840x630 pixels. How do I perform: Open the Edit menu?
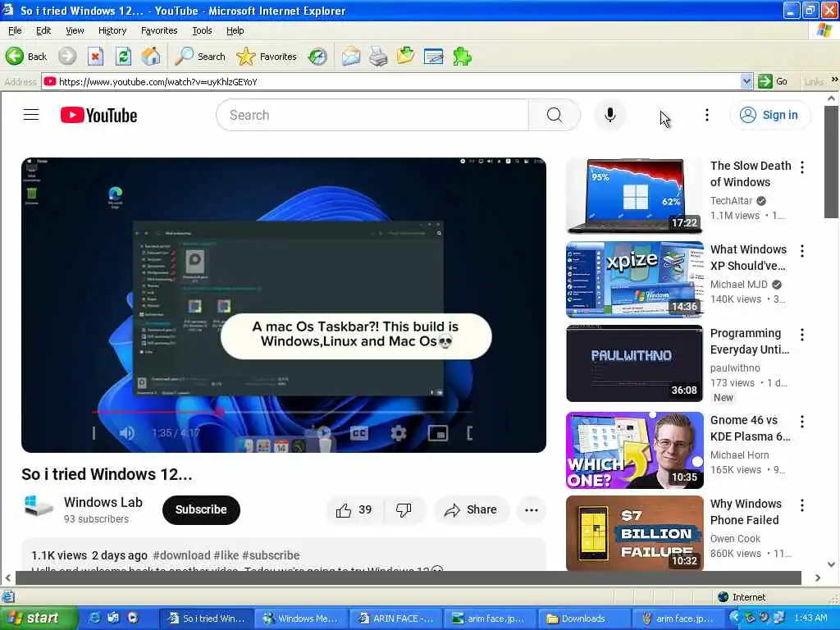coord(43,30)
